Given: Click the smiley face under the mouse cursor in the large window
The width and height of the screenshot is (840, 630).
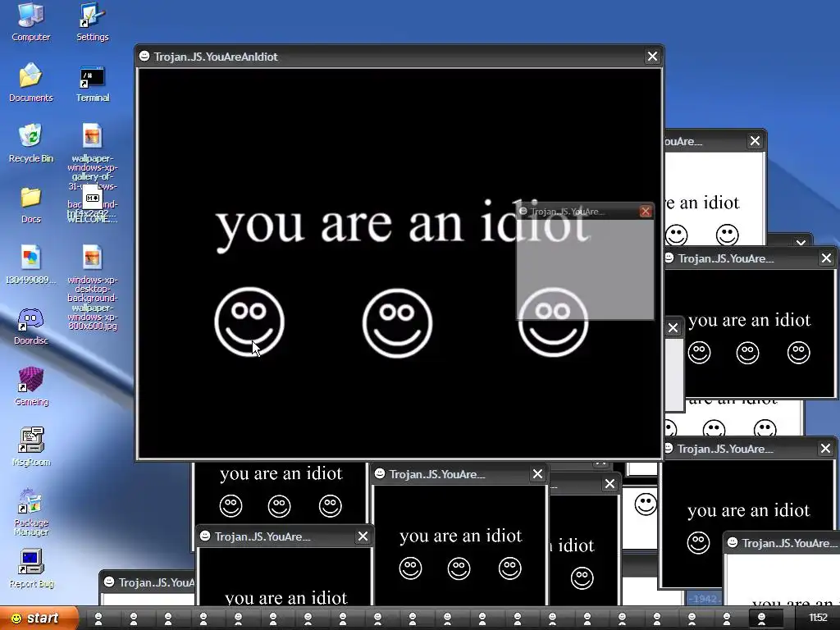Looking at the screenshot, I should [249, 322].
